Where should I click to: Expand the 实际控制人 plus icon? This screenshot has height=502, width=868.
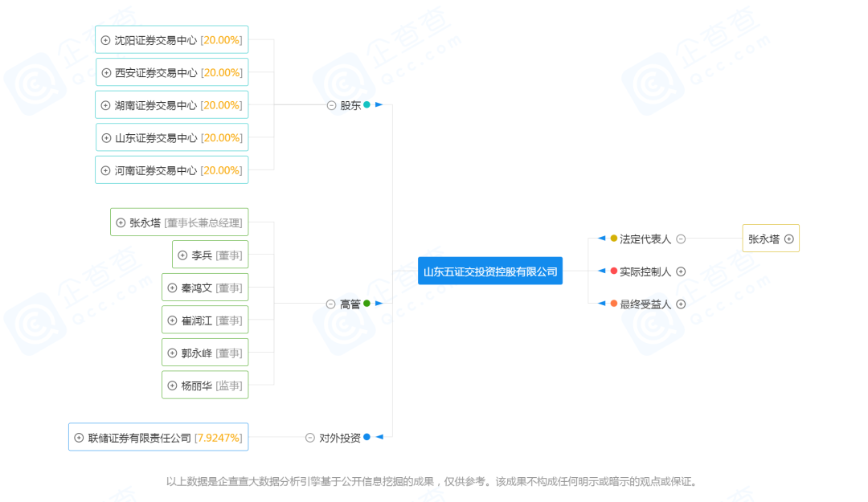(681, 271)
